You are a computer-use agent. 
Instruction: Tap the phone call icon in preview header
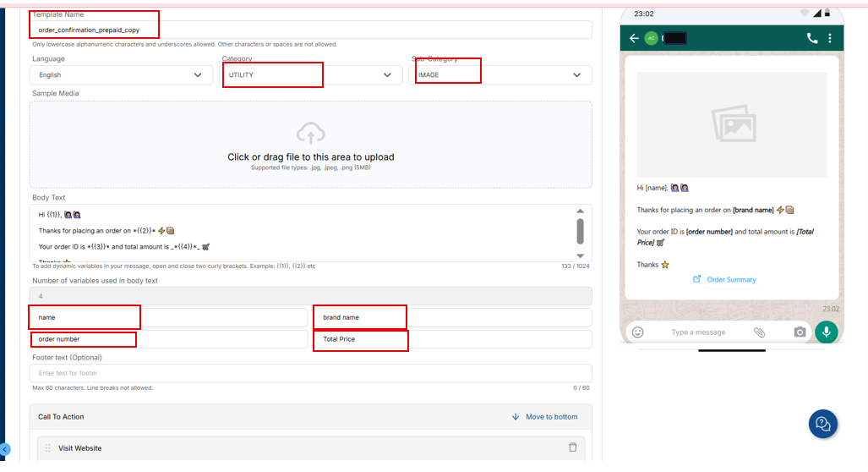(x=812, y=38)
